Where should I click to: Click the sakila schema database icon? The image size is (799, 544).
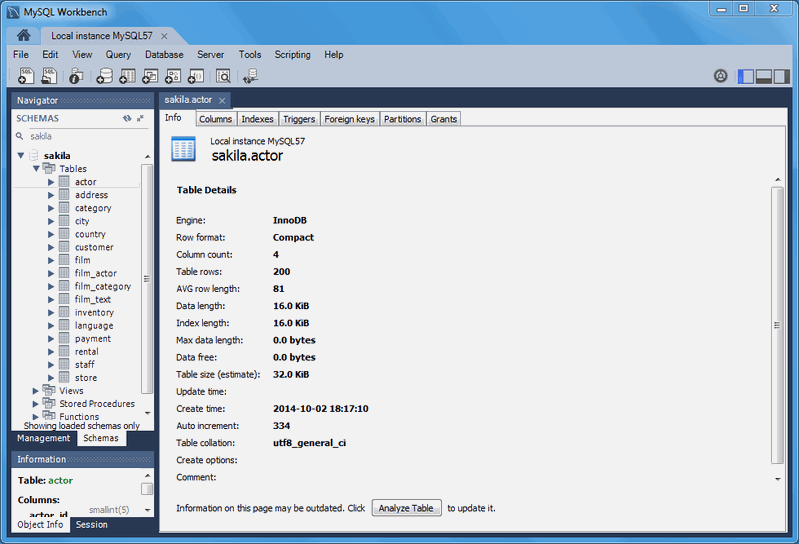pyautogui.click(x=34, y=155)
